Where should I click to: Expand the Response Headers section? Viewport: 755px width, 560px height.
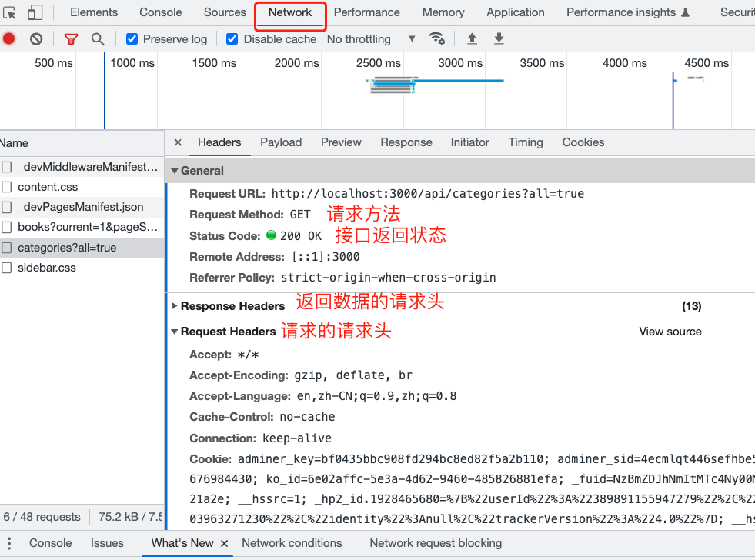click(175, 306)
